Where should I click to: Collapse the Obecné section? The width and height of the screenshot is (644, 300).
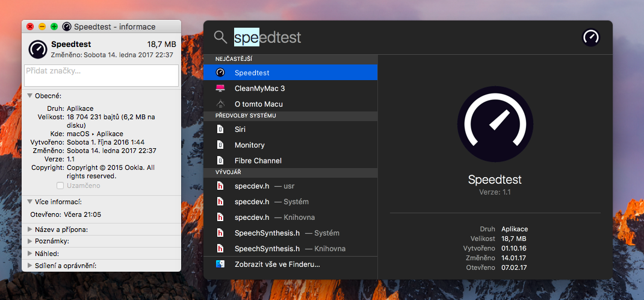[x=30, y=96]
